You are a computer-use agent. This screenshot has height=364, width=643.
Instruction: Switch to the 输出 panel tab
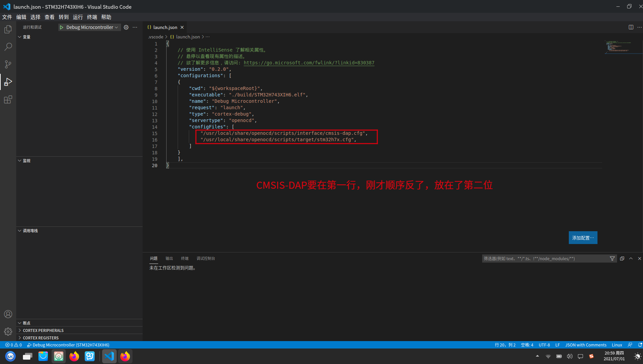[x=169, y=259]
